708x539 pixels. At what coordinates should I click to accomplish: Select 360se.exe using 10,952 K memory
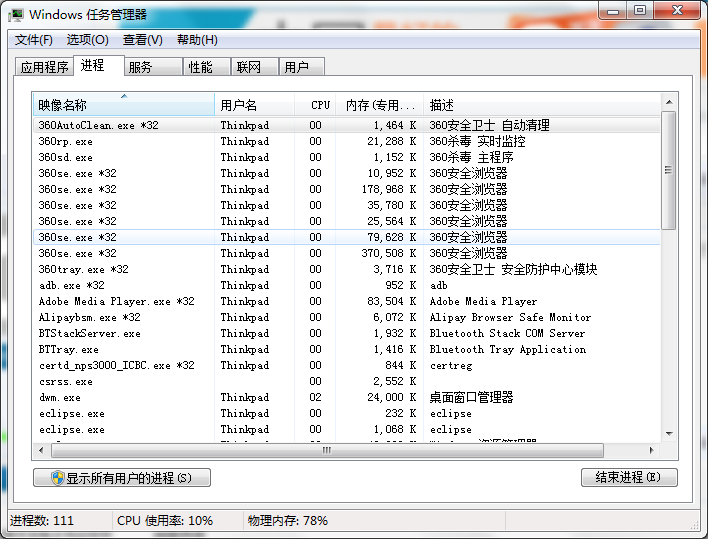[x=347, y=173]
